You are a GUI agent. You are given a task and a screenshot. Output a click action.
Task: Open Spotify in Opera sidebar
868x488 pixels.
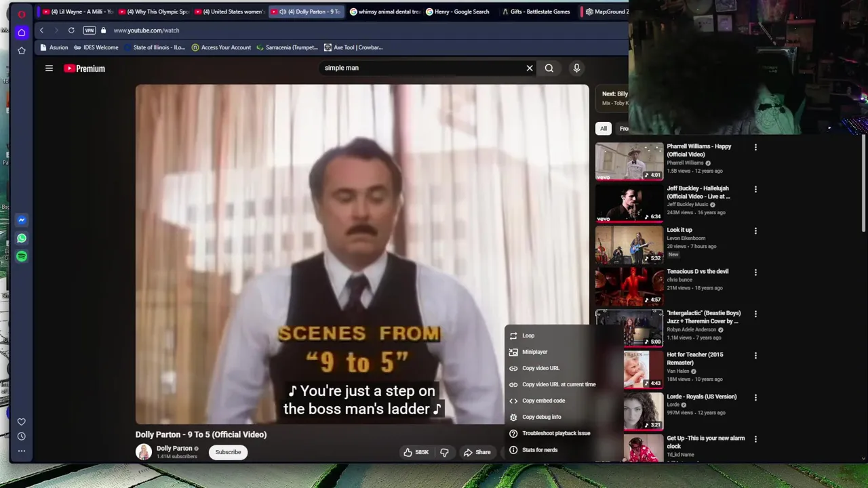(x=22, y=256)
